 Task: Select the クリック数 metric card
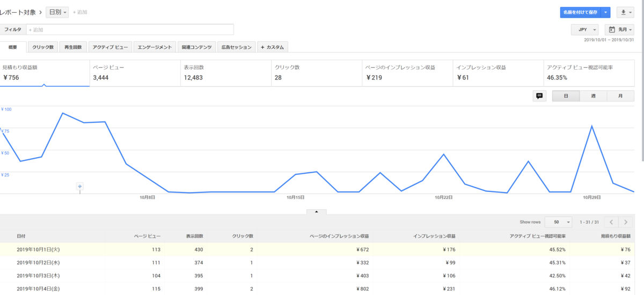pyautogui.click(x=317, y=72)
